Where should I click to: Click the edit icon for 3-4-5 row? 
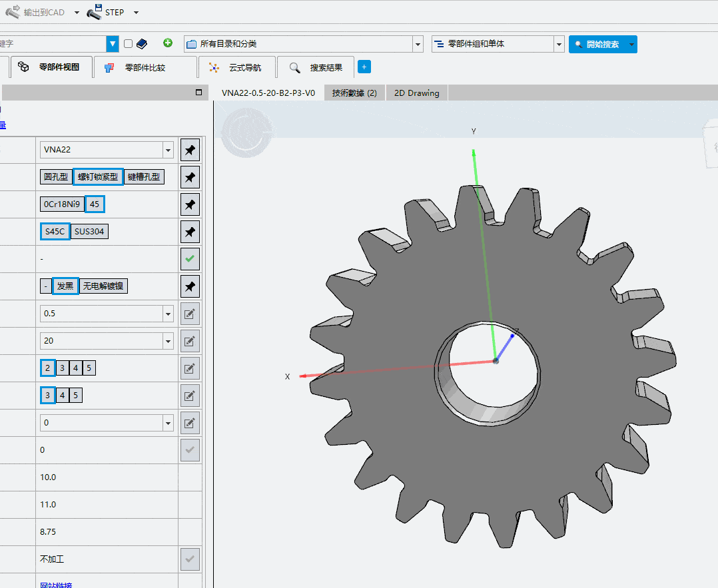coord(190,396)
